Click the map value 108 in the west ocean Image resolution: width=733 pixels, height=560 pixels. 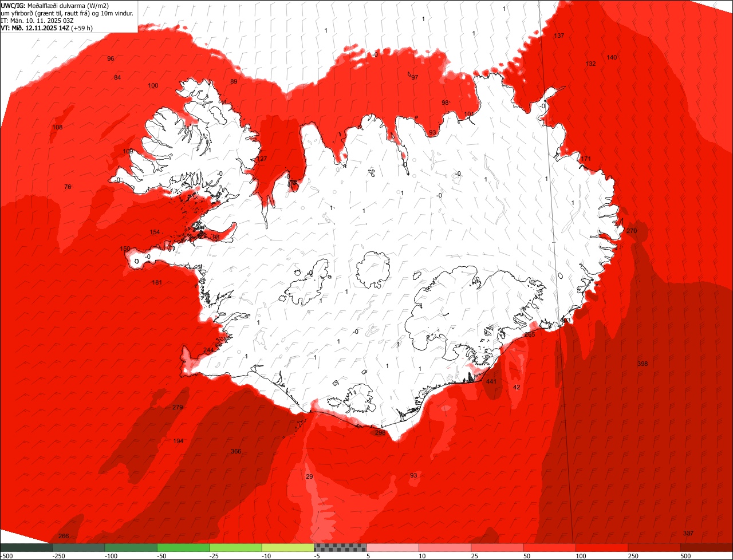pyautogui.click(x=57, y=128)
